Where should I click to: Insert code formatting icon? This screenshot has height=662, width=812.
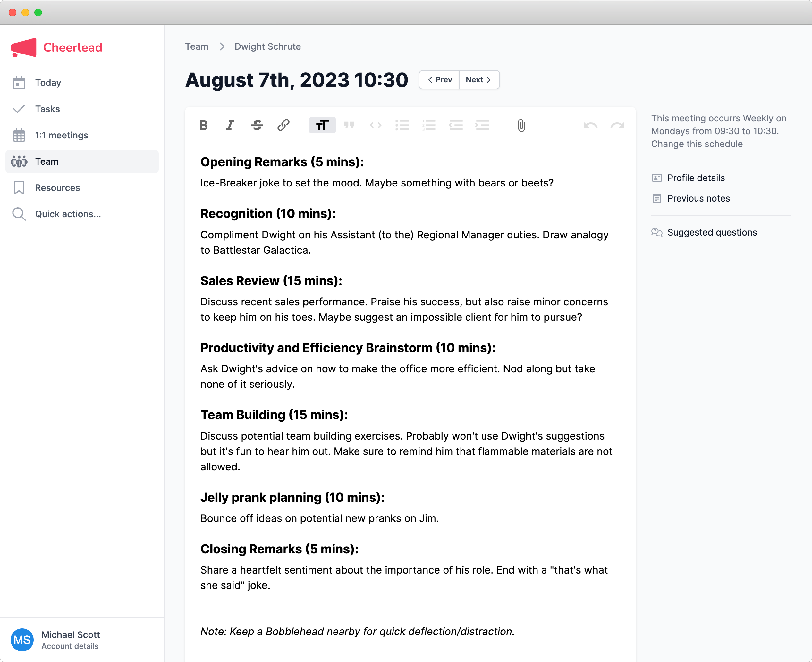(376, 125)
